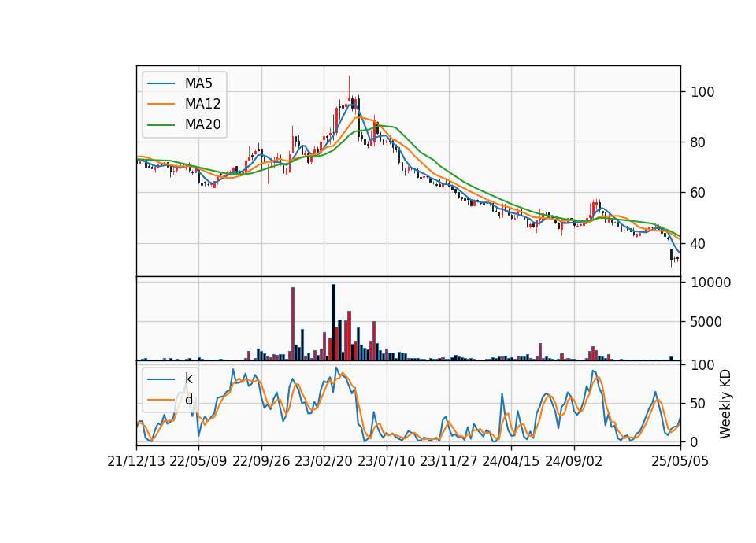This screenshot has height=543, width=756.
Task: Click the date label 23/07/10
Action: coord(386,461)
